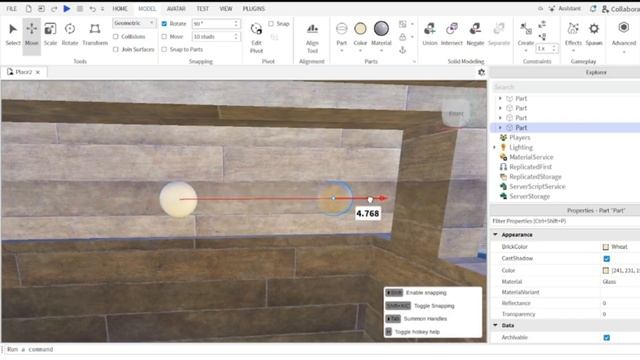Click the Collaborate button

pos(620,9)
